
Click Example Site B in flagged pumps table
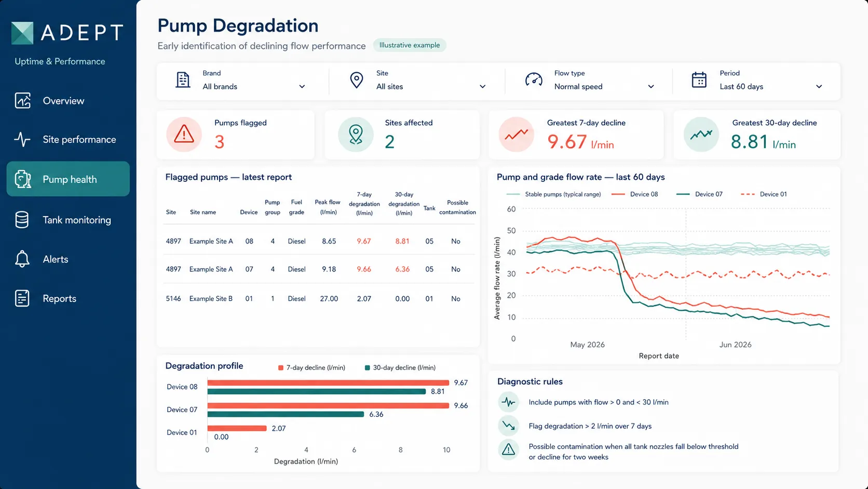(211, 298)
